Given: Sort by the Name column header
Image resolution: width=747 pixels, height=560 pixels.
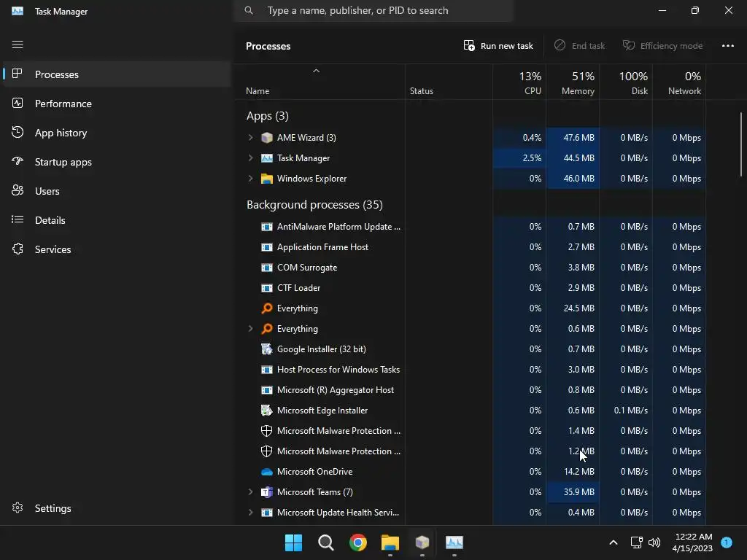Looking at the screenshot, I should click(x=320, y=82).
